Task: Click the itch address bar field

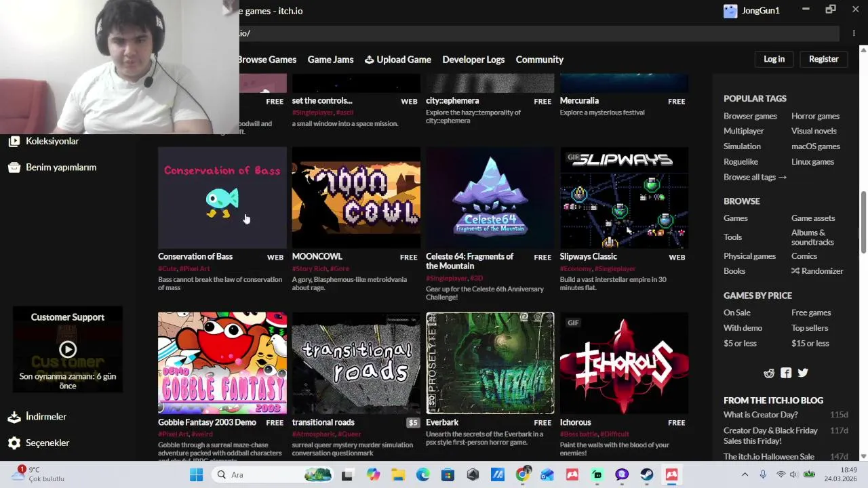Action: click(539, 33)
